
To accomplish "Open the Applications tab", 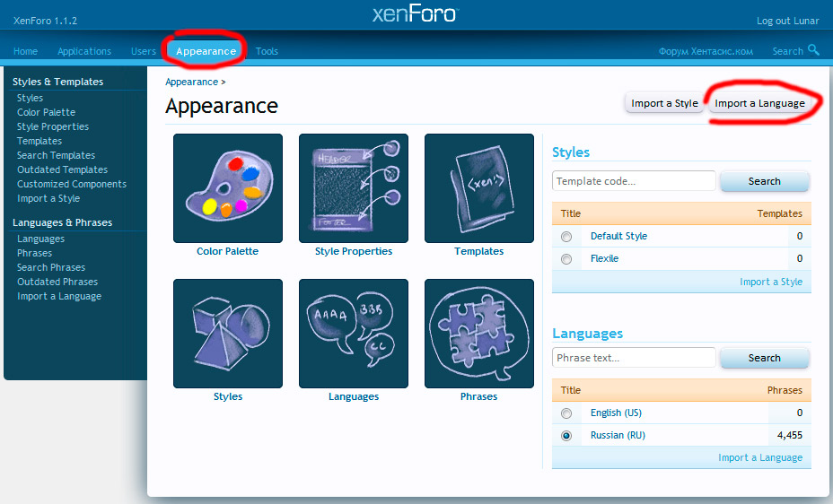I will [x=84, y=51].
